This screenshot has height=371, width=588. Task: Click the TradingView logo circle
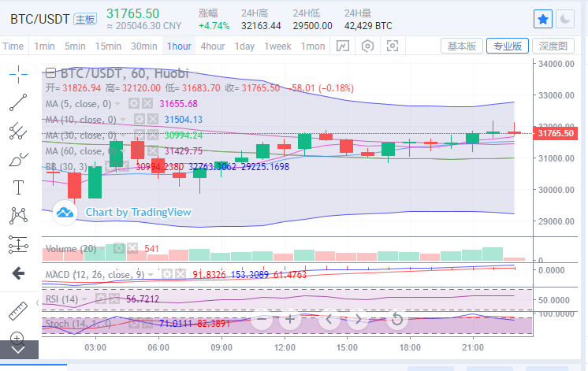(65, 213)
